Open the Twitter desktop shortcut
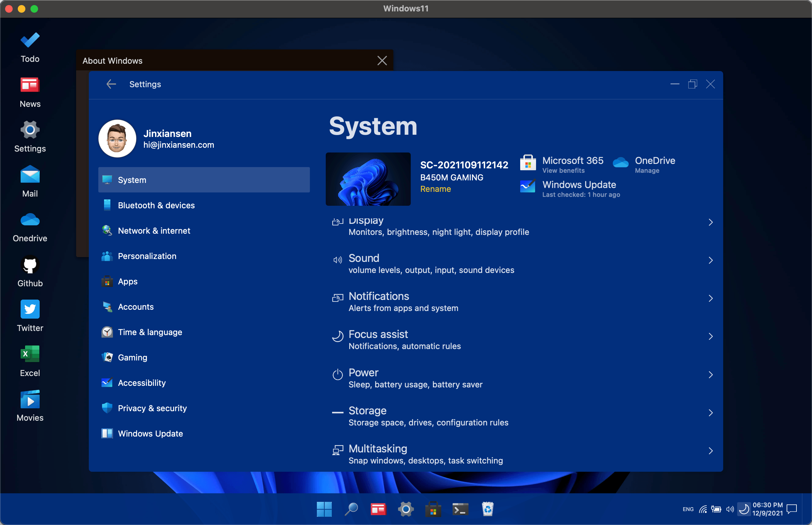Screen dimensions: 812x525 coord(30,309)
